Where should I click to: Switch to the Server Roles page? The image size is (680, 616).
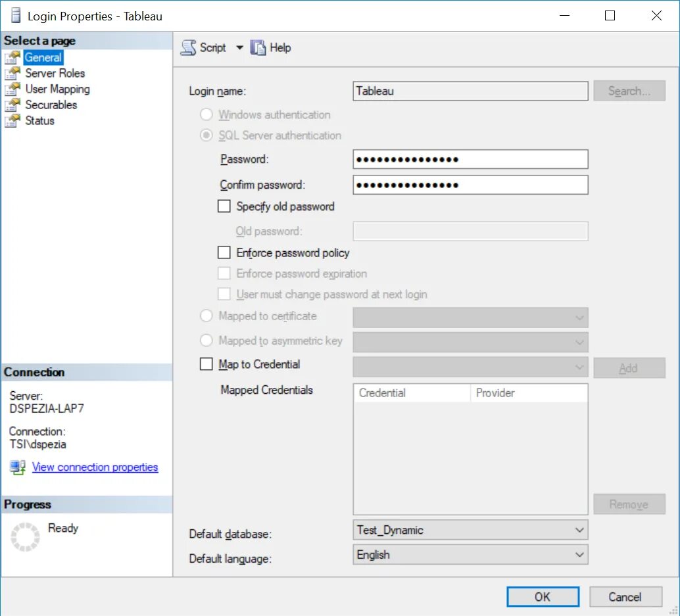tap(55, 73)
